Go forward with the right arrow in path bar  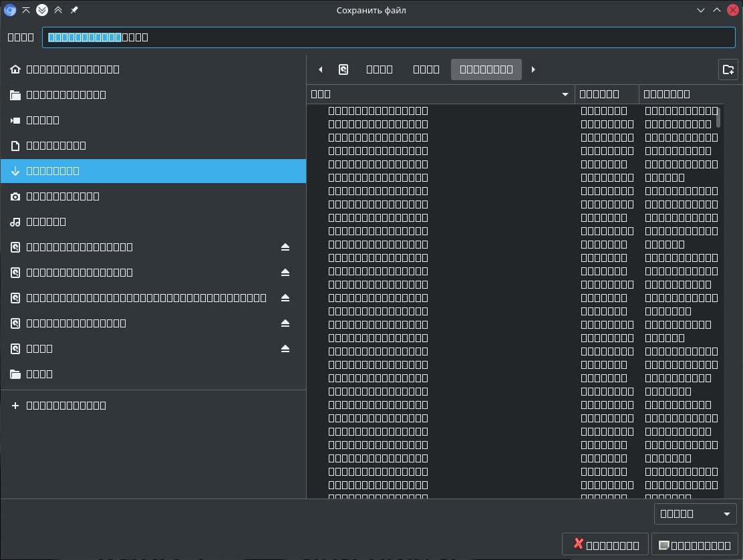tap(533, 69)
